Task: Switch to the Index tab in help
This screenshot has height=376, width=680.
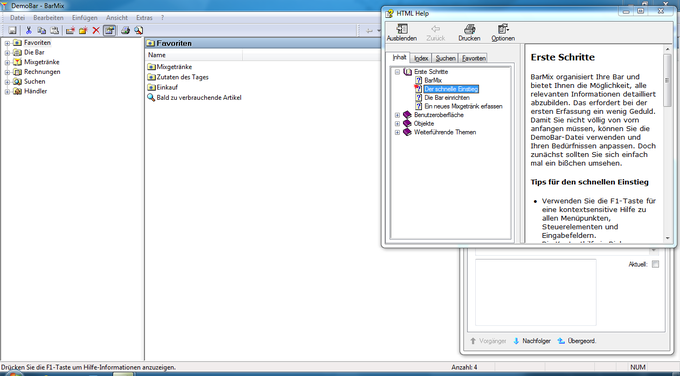Action: click(421, 58)
